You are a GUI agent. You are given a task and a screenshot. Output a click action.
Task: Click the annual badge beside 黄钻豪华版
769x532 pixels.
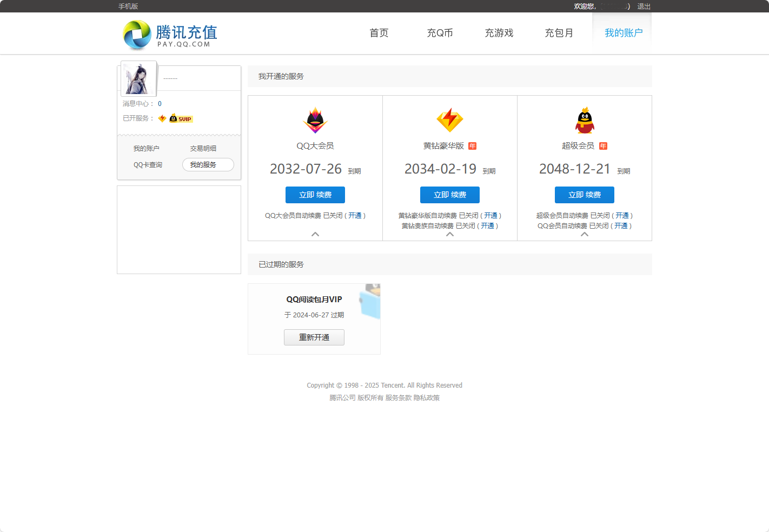(472, 146)
